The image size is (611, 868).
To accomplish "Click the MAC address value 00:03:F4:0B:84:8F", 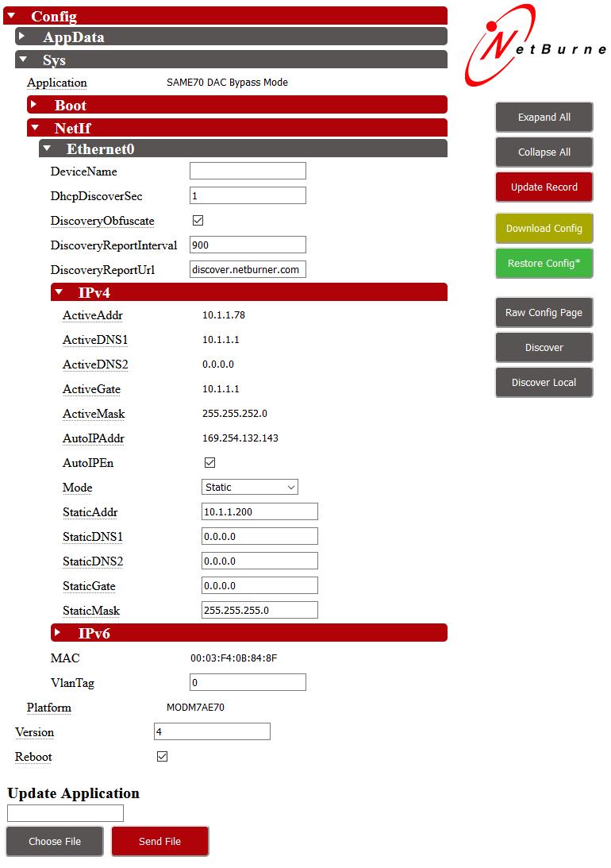I will pos(234,658).
